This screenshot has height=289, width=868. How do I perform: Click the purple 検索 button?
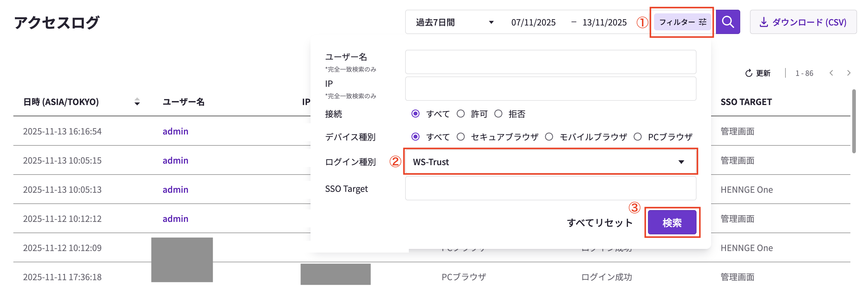coord(672,223)
